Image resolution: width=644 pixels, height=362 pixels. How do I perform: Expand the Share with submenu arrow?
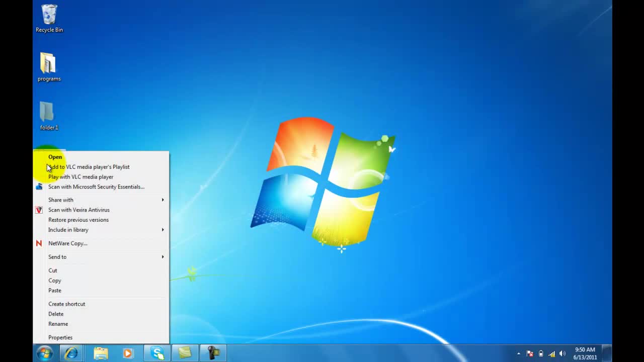point(163,200)
